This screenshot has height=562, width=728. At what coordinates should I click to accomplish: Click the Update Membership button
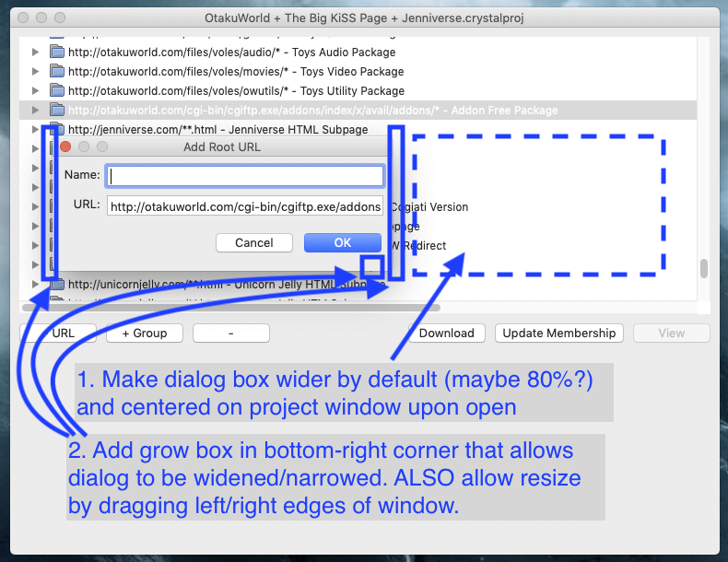[559, 334]
